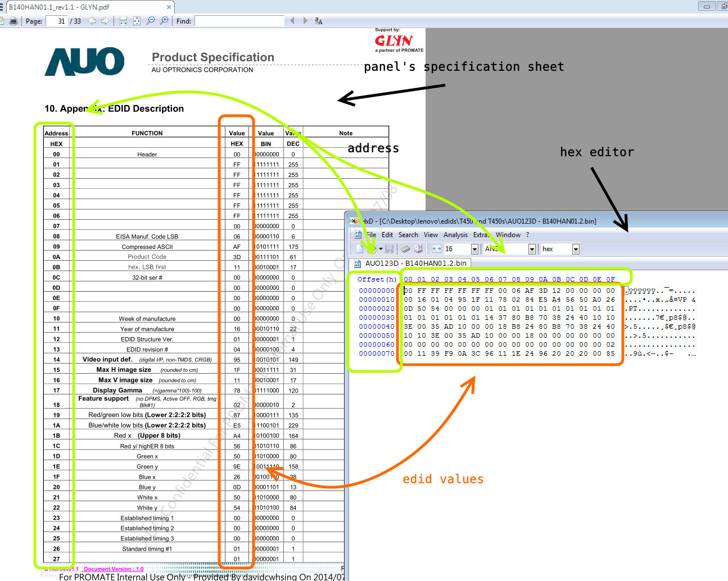Click offset row 00000040 in HxD

pyautogui.click(x=377, y=326)
